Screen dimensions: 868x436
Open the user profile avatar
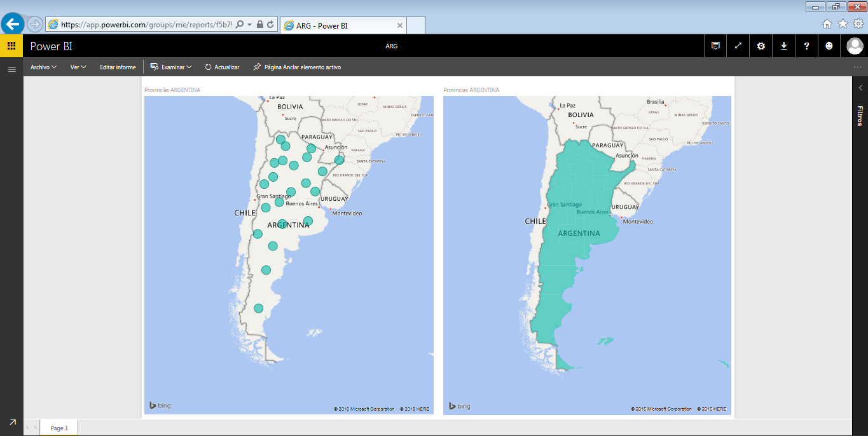tap(855, 46)
